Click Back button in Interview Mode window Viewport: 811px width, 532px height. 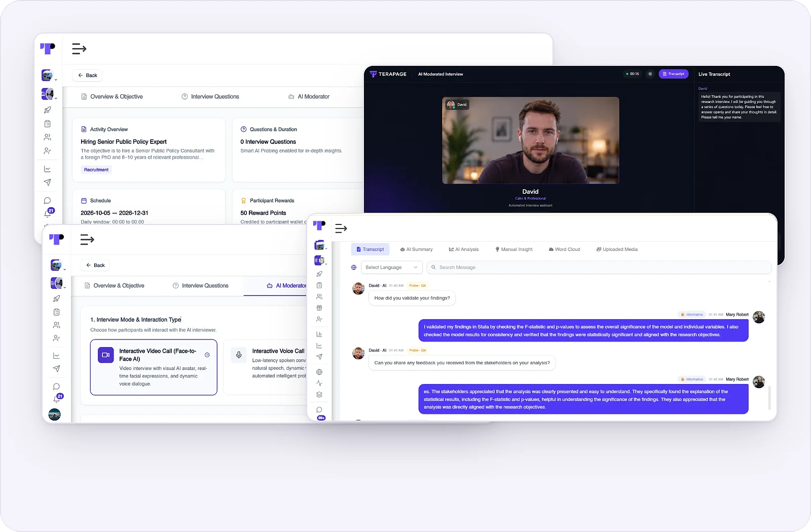point(95,265)
